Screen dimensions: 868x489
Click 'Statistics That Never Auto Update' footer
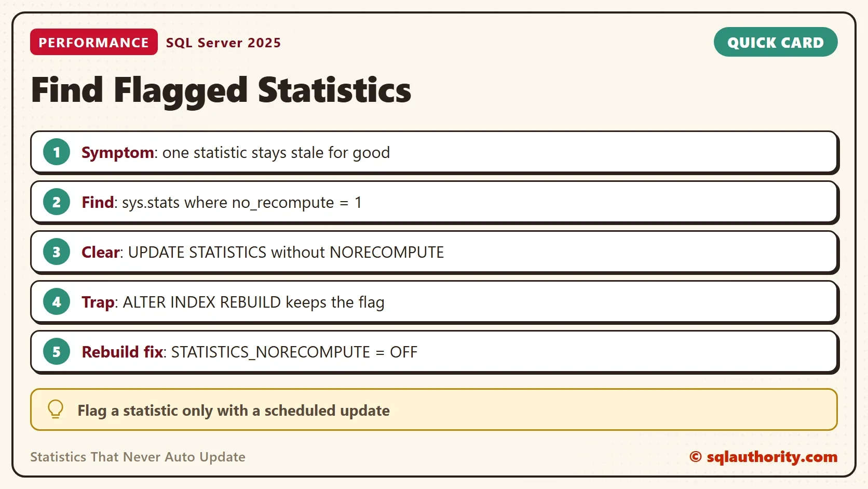coord(138,457)
